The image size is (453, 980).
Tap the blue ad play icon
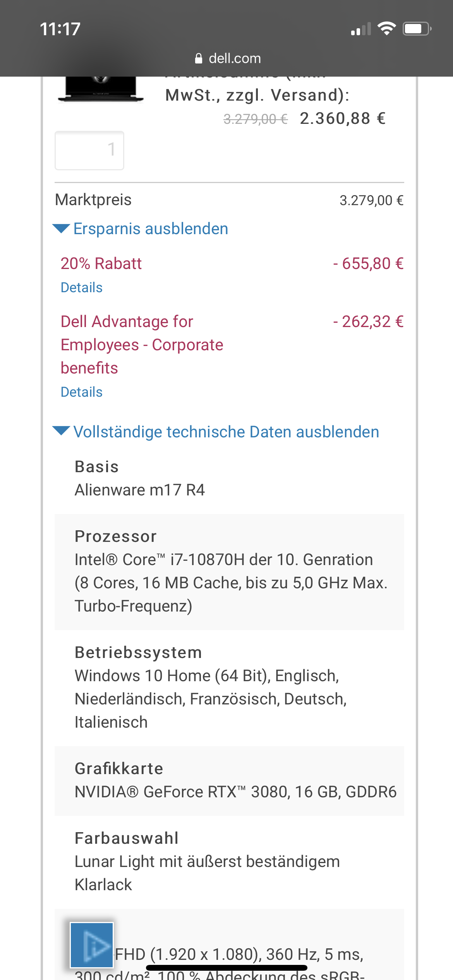pos(92,945)
